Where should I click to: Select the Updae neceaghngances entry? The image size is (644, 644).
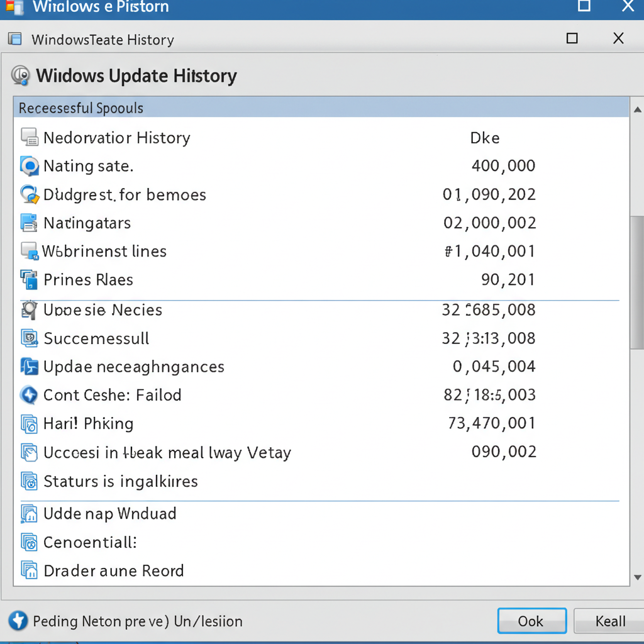(134, 367)
